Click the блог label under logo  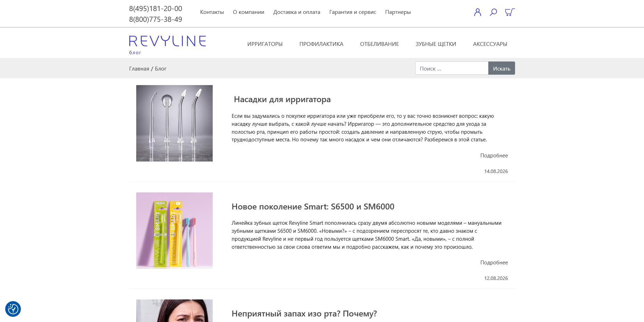click(x=135, y=53)
